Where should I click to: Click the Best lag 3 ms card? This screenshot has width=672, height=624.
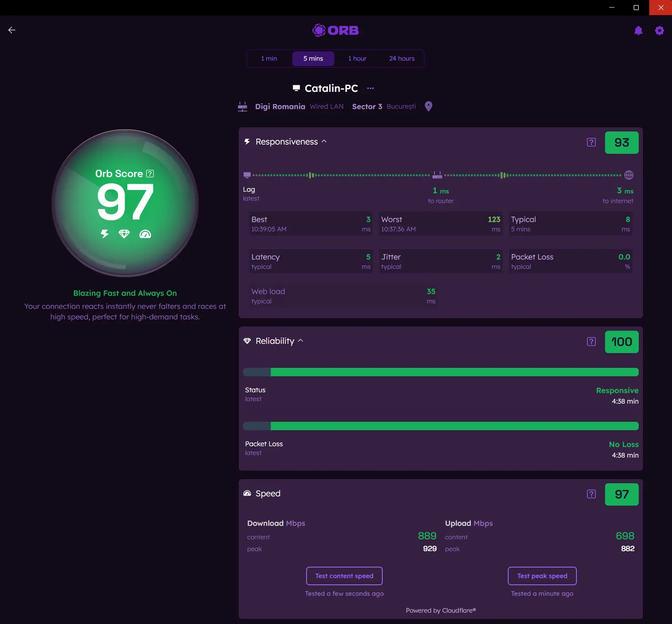pyautogui.click(x=311, y=224)
